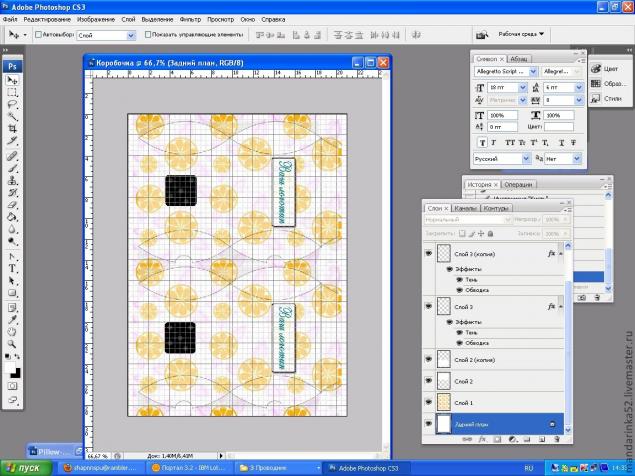Hide layer Слой 3 (копия) via eye icon
The width and height of the screenshot is (635, 476).
point(428,254)
